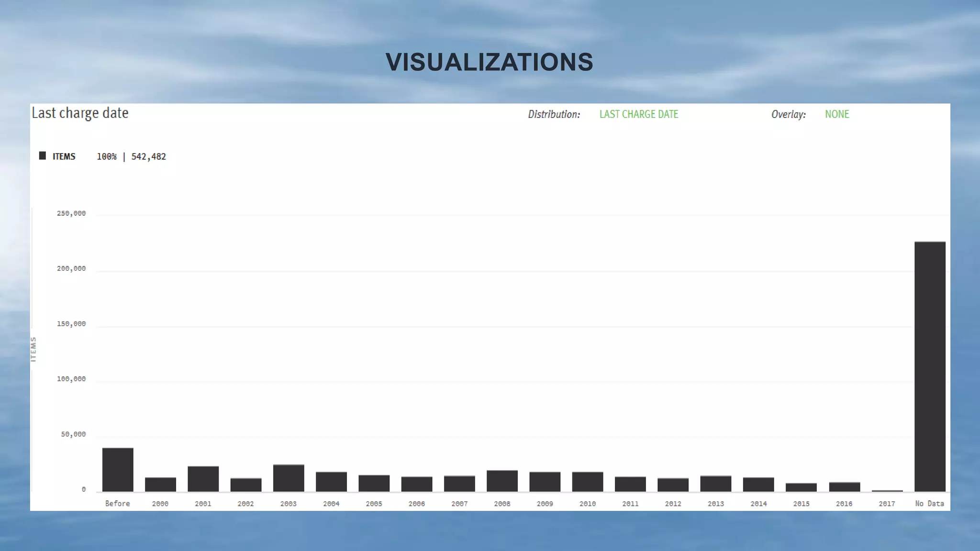Click the '100,000' y-axis label
Image resolution: width=980 pixels, height=551 pixels.
tap(71, 379)
